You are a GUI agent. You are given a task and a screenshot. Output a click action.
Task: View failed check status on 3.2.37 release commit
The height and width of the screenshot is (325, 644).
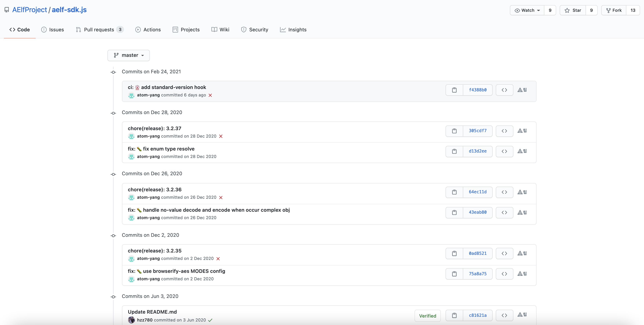click(x=221, y=136)
